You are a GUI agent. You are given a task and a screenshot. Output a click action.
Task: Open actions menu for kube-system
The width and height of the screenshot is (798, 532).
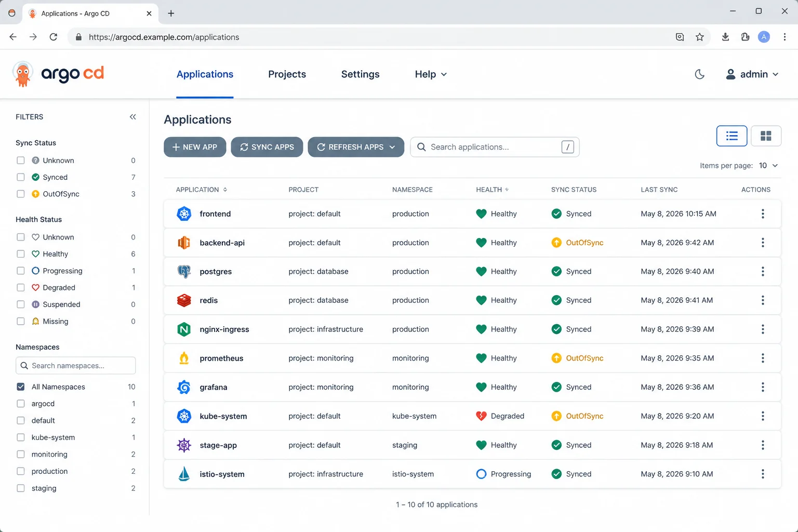tap(763, 416)
